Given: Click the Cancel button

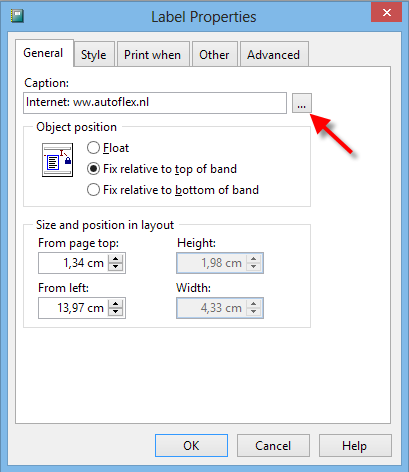Looking at the screenshot, I should coord(273,445).
